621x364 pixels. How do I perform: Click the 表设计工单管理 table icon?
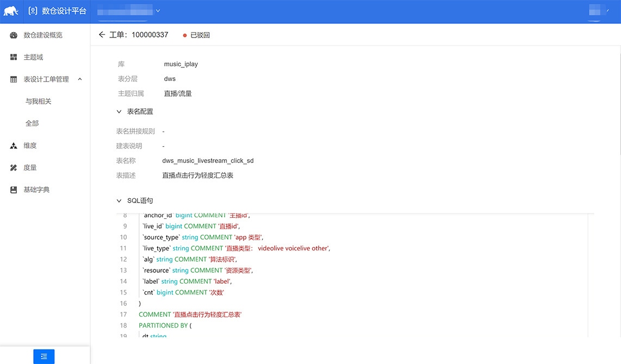[x=14, y=78]
